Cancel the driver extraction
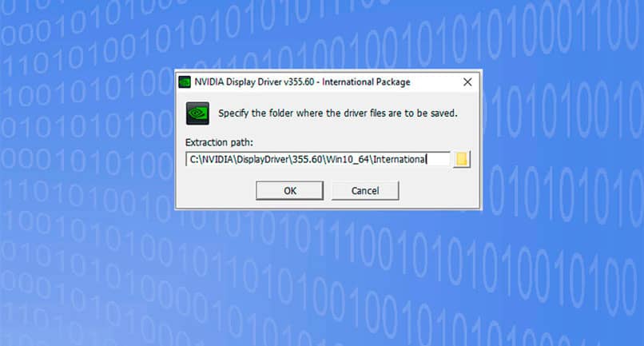Image resolution: width=644 pixels, height=346 pixels. 365,191
